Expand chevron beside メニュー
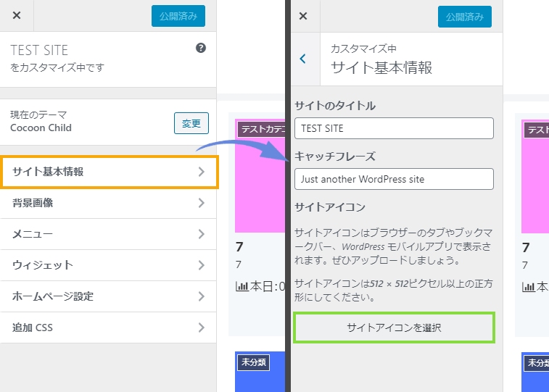This screenshot has height=392, width=549. point(202,234)
